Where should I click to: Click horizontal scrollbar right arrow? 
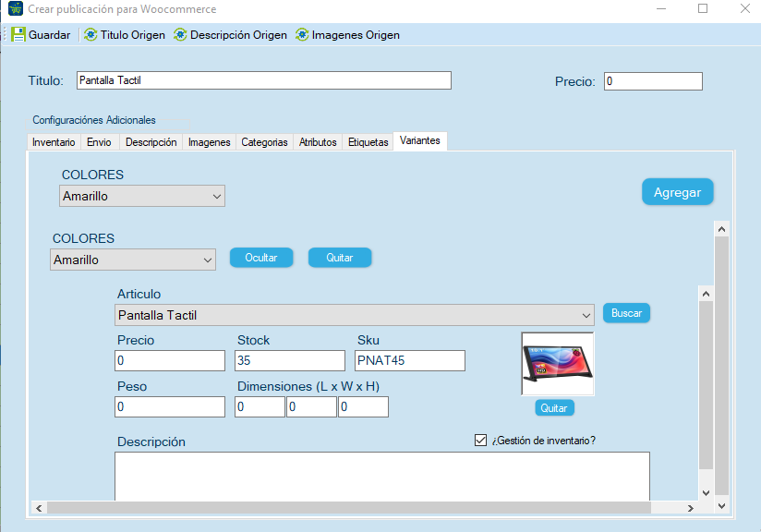pyautogui.click(x=690, y=508)
